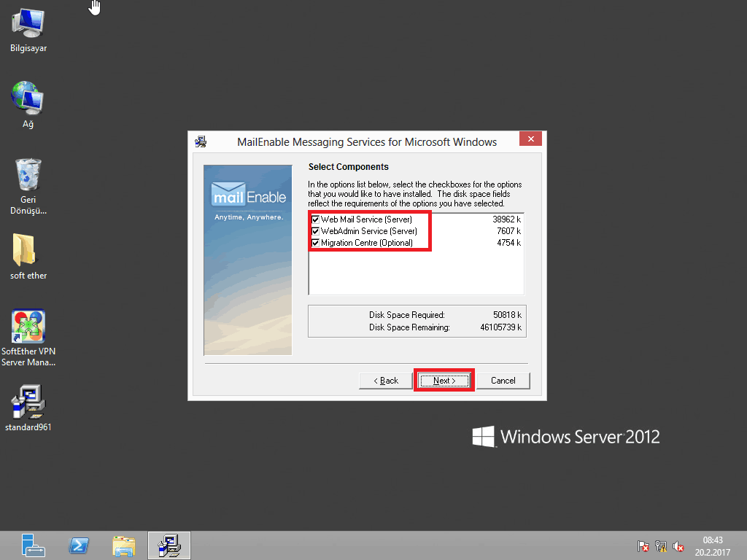Close the MailEnable setup dialog
The width and height of the screenshot is (747, 560).
click(x=531, y=139)
